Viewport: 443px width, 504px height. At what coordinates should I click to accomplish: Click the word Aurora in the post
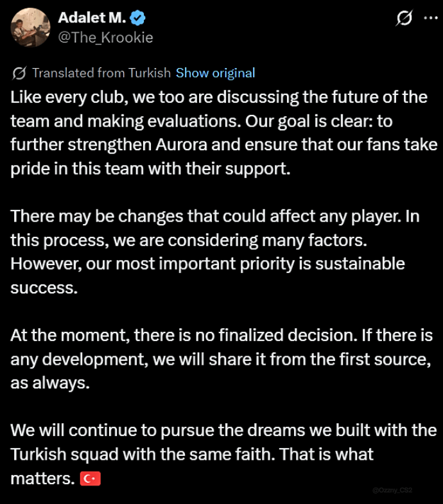click(180, 144)
